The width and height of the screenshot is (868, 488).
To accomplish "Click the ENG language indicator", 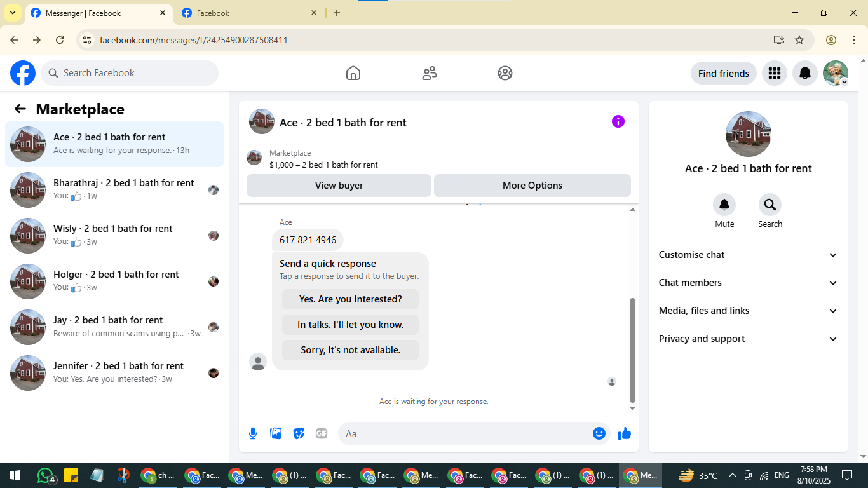I will [x=782, y=475].
